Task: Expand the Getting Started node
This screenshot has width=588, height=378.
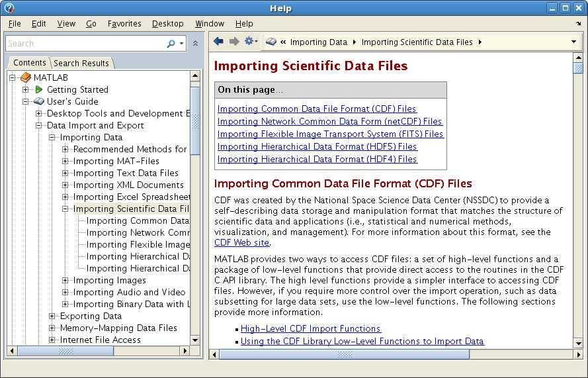Action: tap(26, 89)
